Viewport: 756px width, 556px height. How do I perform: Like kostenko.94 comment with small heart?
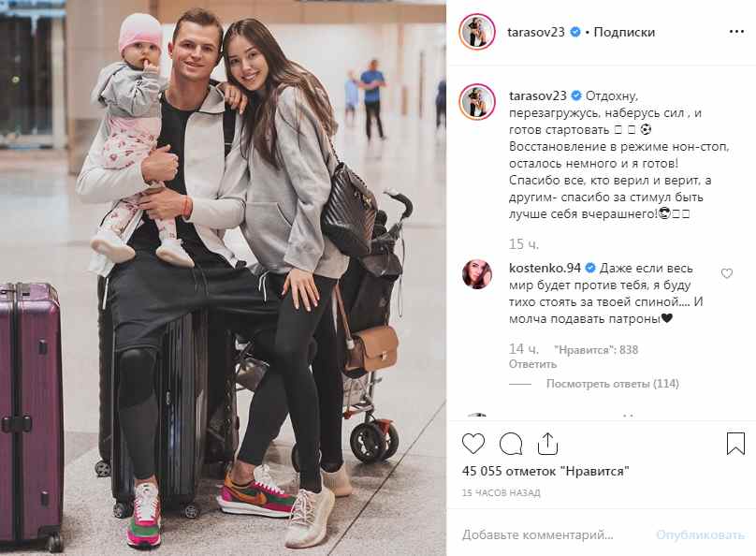(727, 274)
